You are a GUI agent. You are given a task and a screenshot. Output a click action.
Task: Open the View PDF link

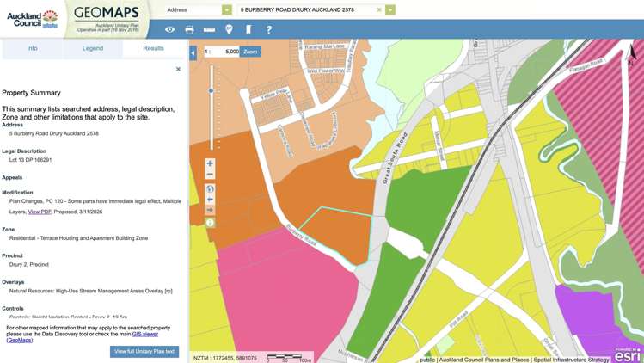pos(40,212)
